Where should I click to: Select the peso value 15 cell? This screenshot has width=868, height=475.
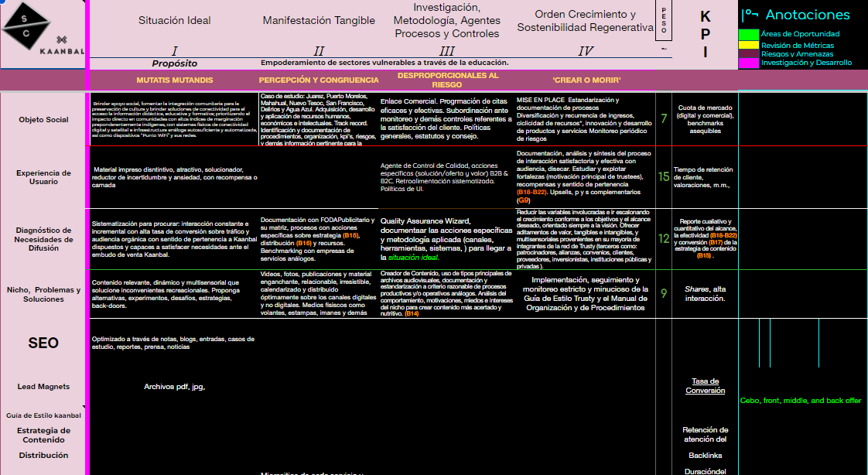664,177
